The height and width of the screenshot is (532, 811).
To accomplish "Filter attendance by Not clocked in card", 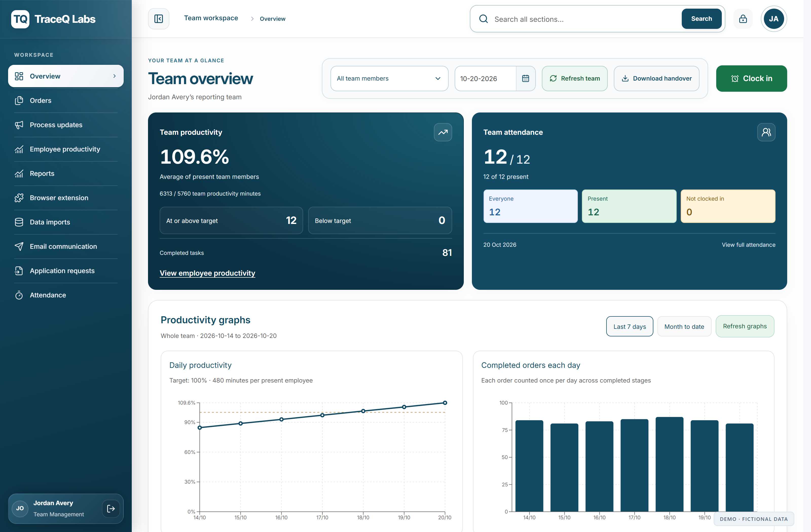I will (x=728, y=206).
